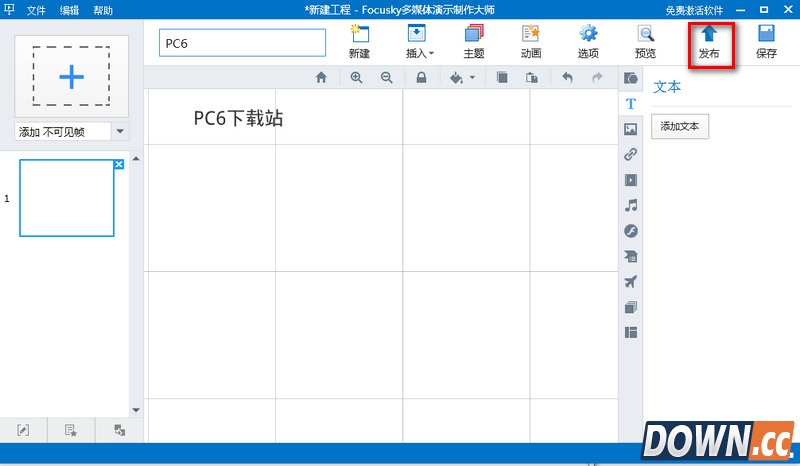
Task: Click the 添加文本 (Add text) button
Action: (680, 127)
